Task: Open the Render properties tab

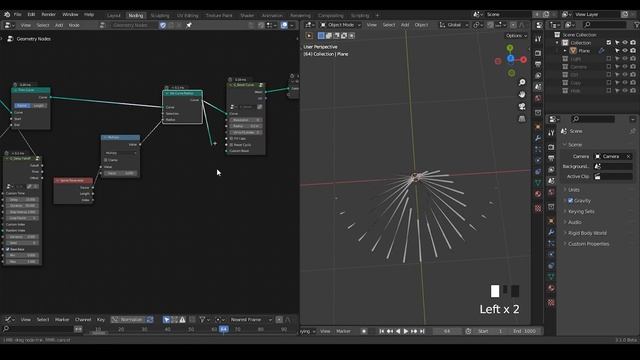Action: point(551,147)
